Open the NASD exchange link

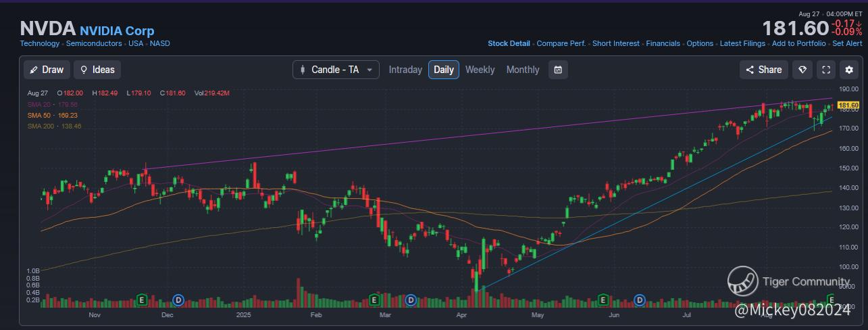click(160, 43)
